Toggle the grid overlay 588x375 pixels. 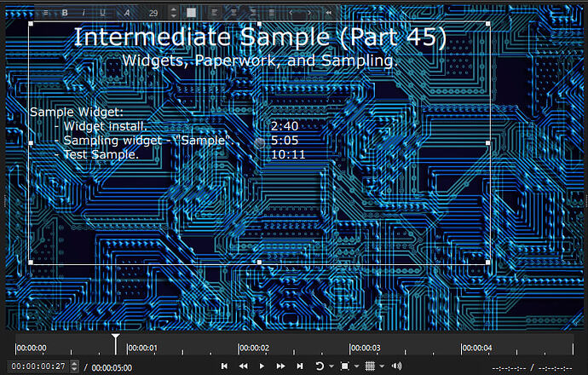(370, 366)
